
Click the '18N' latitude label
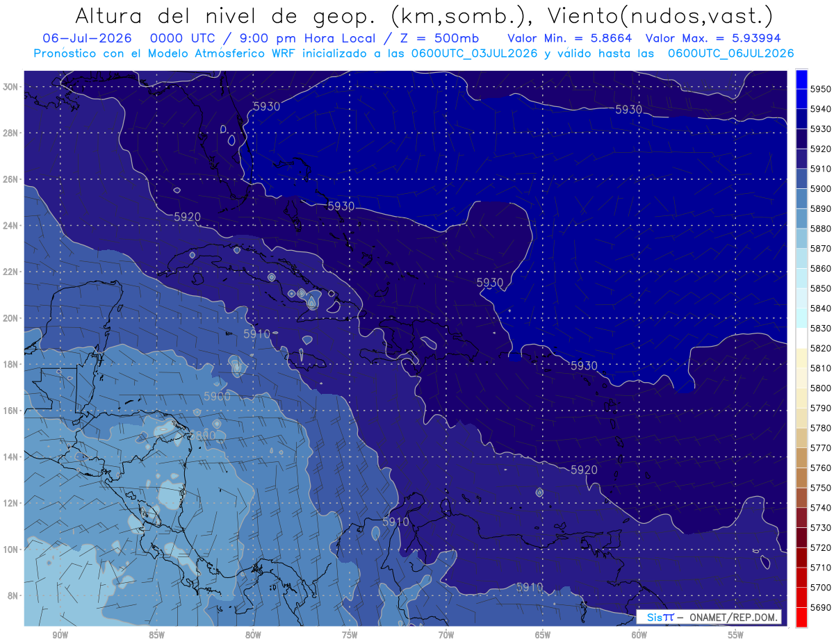click(x=11, y=364)
